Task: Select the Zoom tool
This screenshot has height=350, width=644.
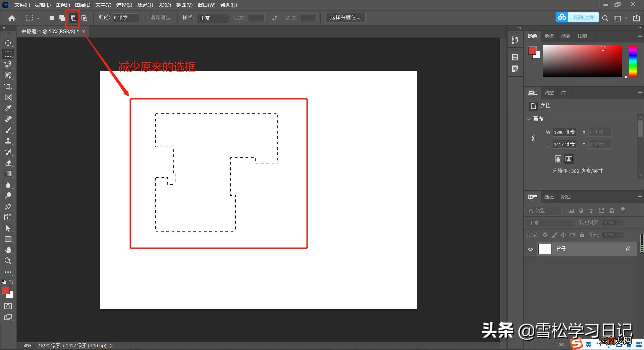Action: (8, 261)
